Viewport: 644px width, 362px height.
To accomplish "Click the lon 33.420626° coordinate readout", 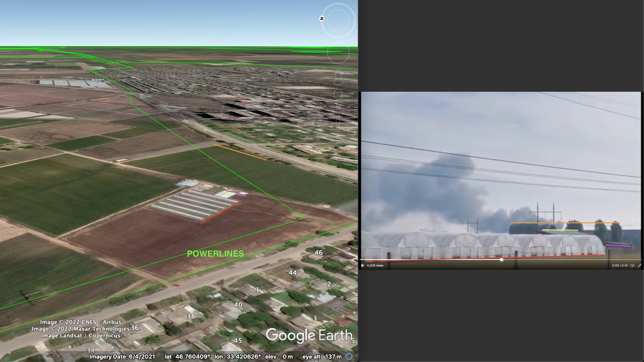I will click(238, 357).
